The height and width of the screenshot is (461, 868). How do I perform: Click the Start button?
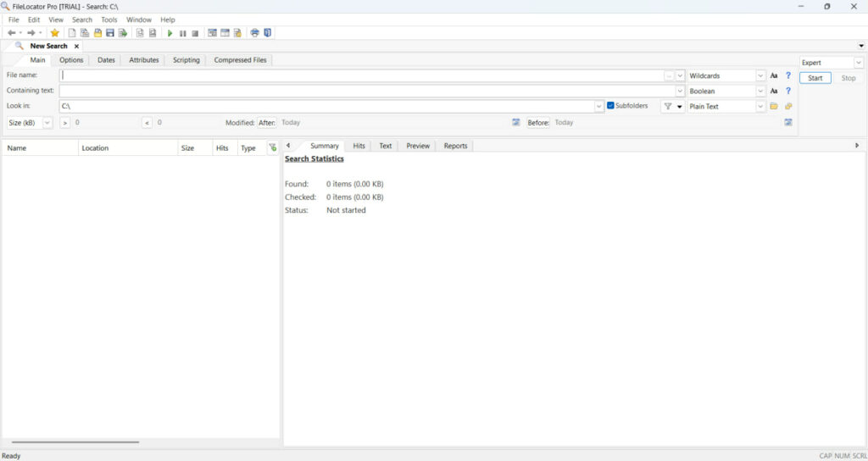(x=815, y=78)
